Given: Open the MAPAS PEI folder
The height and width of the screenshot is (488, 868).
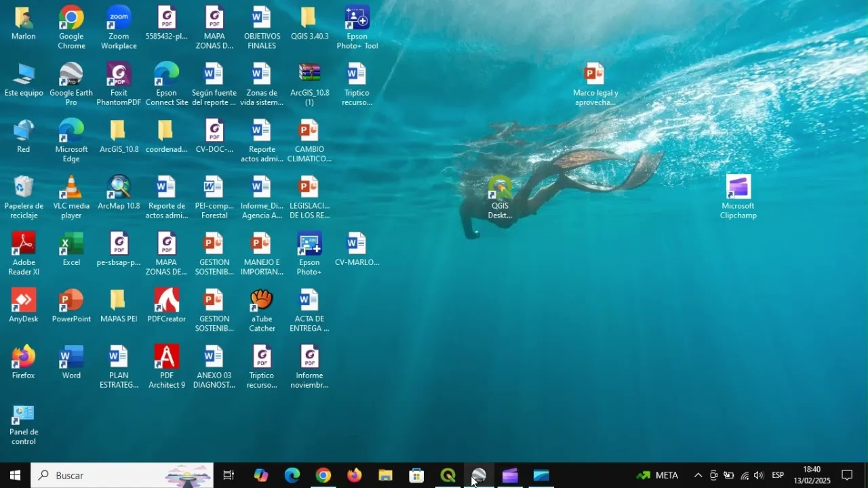Looking at the screenshot, I should [x=119, y=306].
